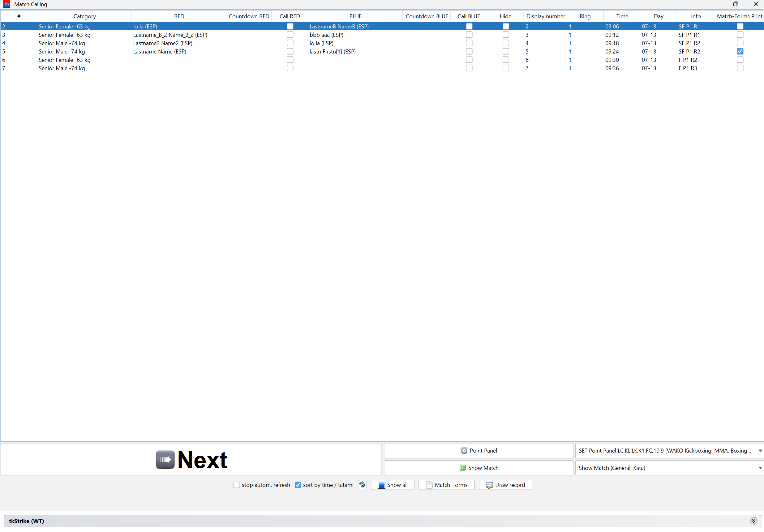Check Hide for match 6
This screenshot has height=532, width=764.
click(x=505, y=60)
